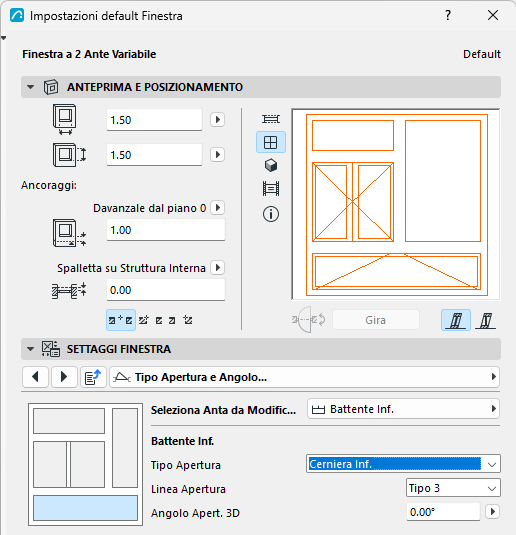Click the Battente Inf. heading text
Screen dimensions: 516x535
pyautogui.click(x=182, y=441)
